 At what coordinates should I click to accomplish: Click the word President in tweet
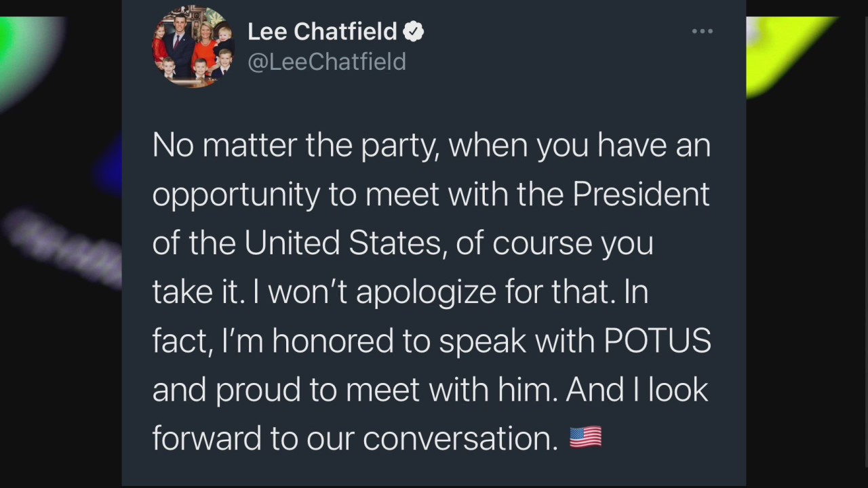[x=641, y=195]
